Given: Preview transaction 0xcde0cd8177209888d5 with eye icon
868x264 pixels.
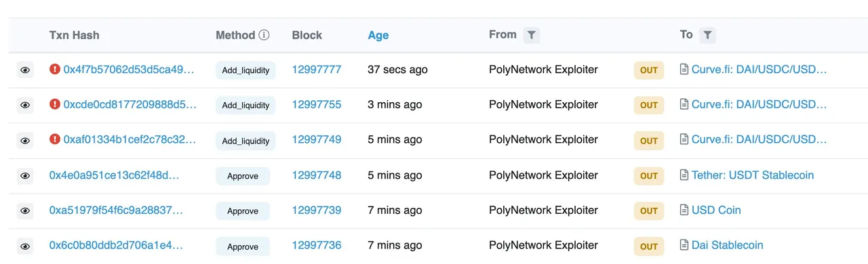Looking at the screenshot, I should (25, 105).
